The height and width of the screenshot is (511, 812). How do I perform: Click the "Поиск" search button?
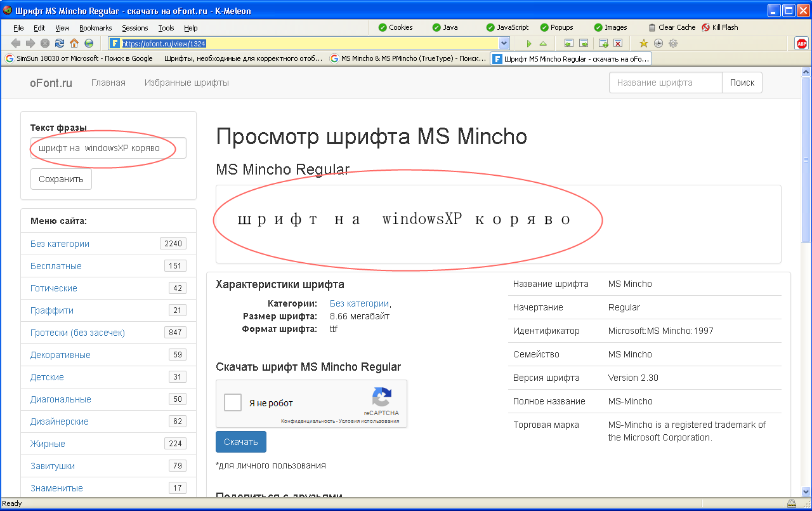(742, 83)
